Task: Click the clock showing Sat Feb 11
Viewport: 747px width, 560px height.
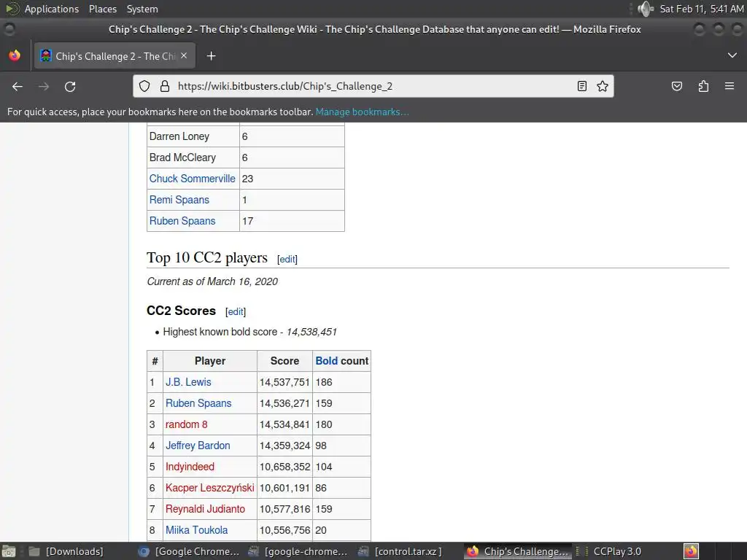Action: [x=701, y=9]
